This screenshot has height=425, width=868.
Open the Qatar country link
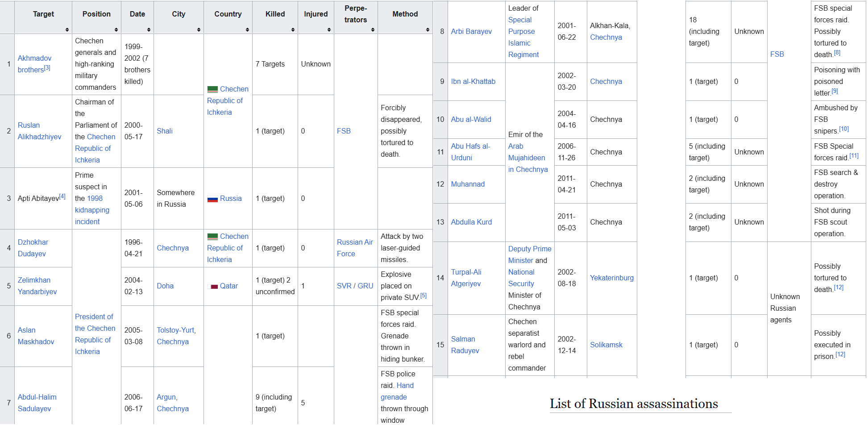(x=229, y=286)
